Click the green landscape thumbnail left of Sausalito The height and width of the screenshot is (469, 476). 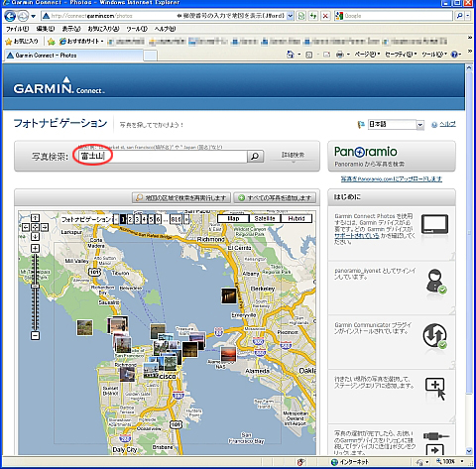[84, 327]
